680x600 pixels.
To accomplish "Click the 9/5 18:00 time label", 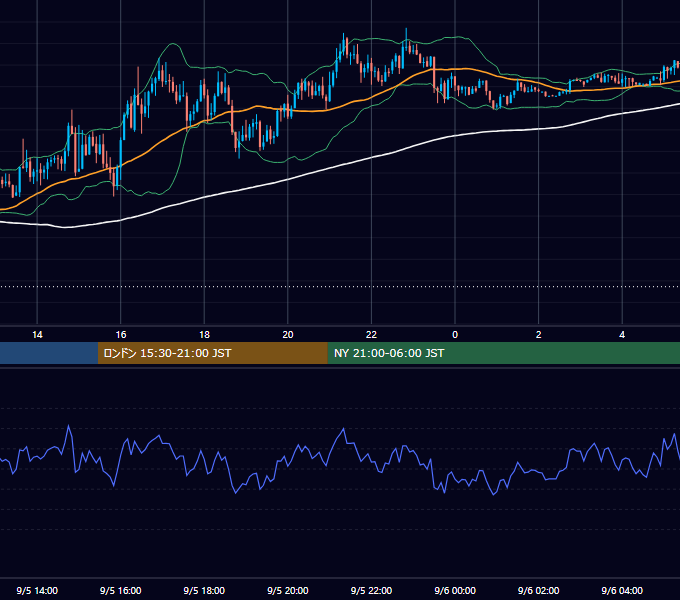I will point(204,590).
